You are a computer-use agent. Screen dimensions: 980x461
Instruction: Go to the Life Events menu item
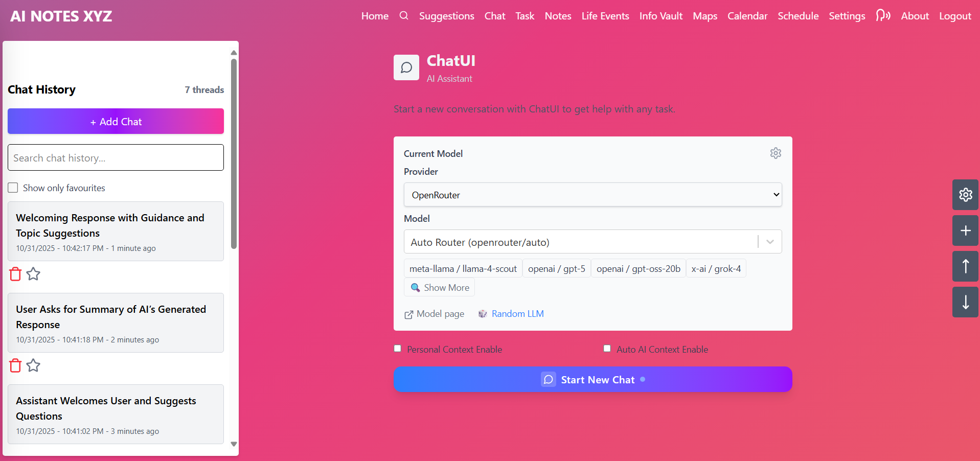click(605, 16)
